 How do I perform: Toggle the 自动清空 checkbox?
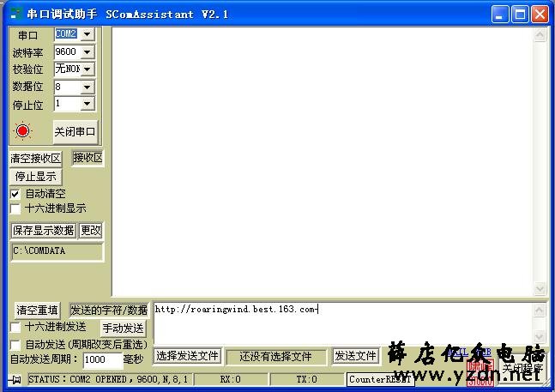15,194
